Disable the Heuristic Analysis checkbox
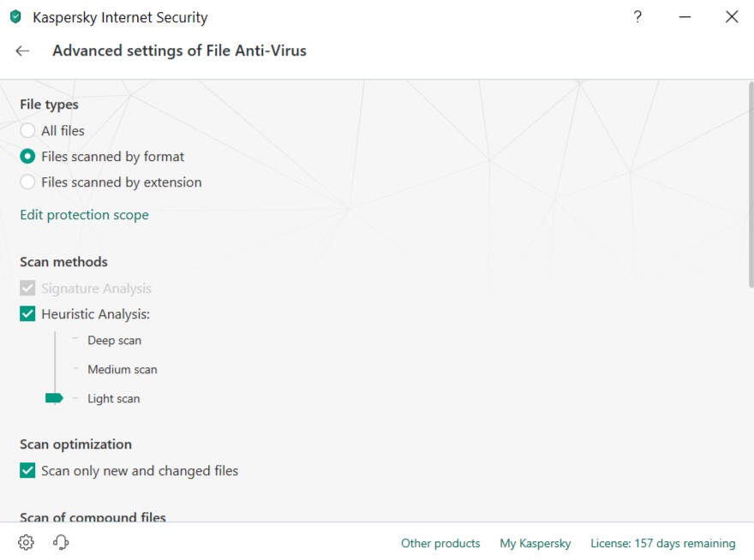Screen dimensions: 754x560 pyautogui.click(x=27, y=314)
